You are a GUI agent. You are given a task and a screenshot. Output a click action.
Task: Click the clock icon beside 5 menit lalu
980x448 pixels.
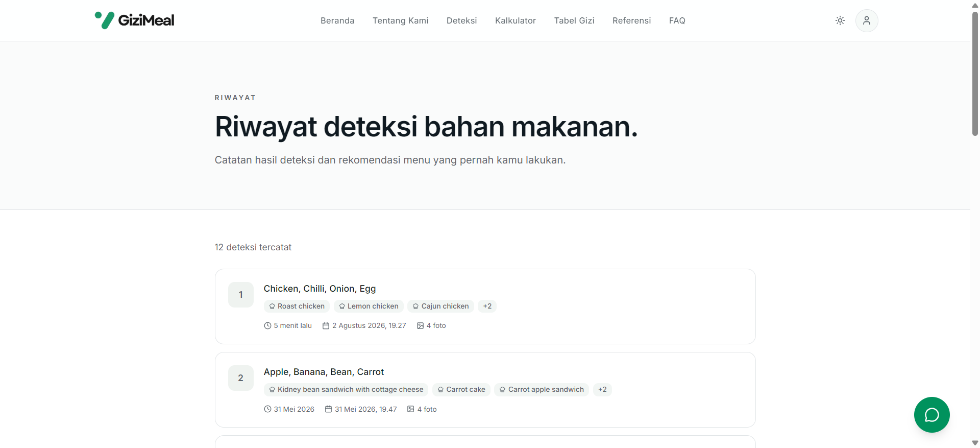267,325
